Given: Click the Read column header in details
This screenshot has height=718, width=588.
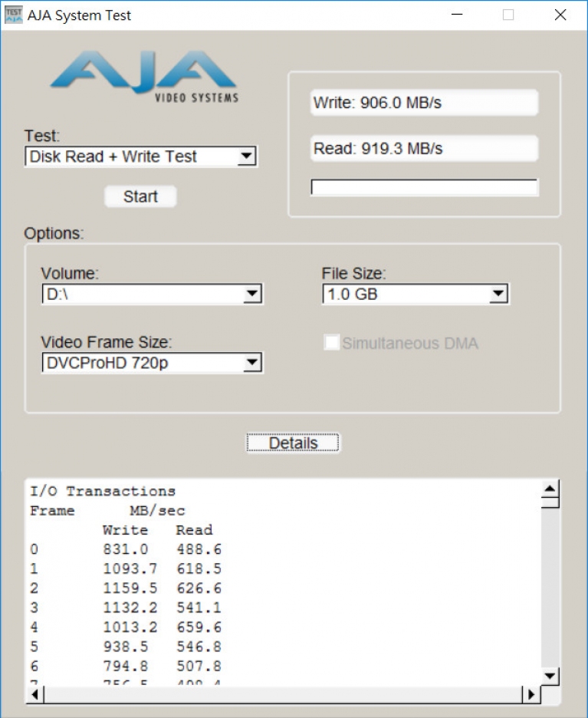Looking at the screenshot, I should pos(195,530).
